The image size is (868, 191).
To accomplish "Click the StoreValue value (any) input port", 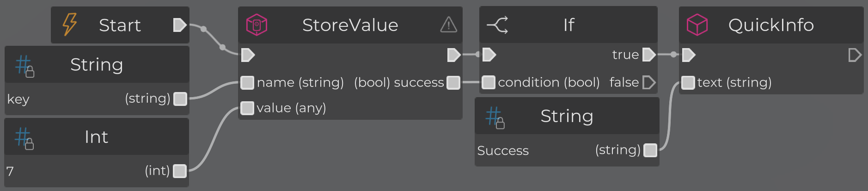I will pos(247,108).
